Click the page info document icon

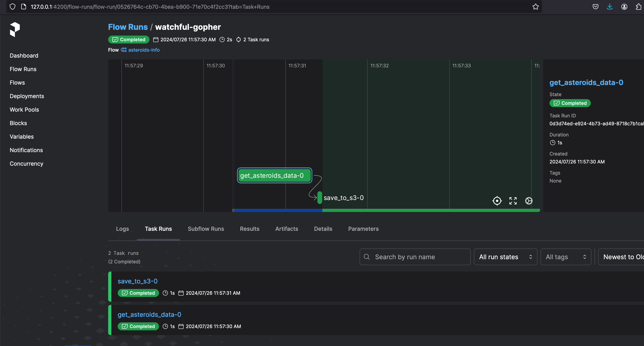pos(23,7)
